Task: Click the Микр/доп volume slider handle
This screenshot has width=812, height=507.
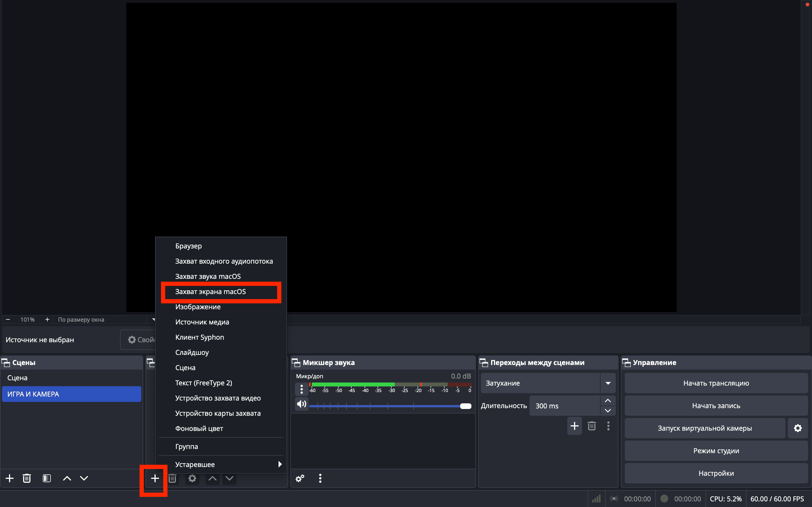Action: click(465, 406)
